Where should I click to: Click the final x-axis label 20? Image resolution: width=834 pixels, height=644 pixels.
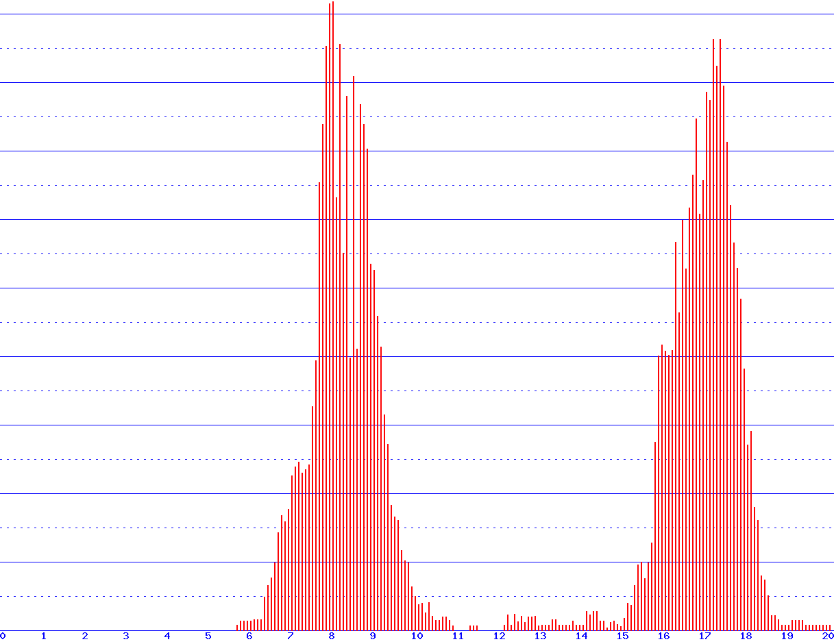click(827, 636)
